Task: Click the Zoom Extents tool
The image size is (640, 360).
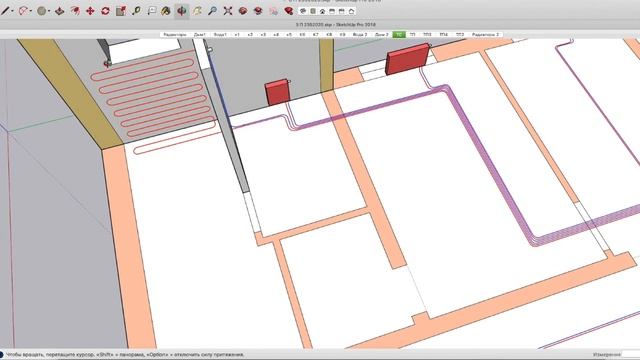Action: point(228,11)
